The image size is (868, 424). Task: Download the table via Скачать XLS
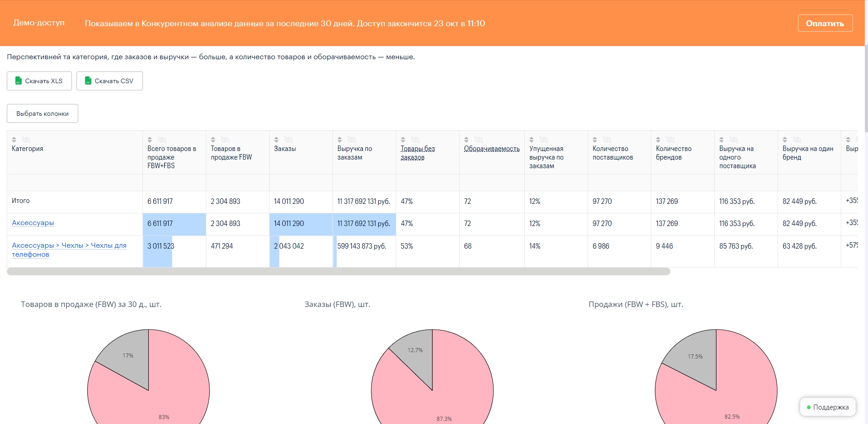(x=39, y=81)
